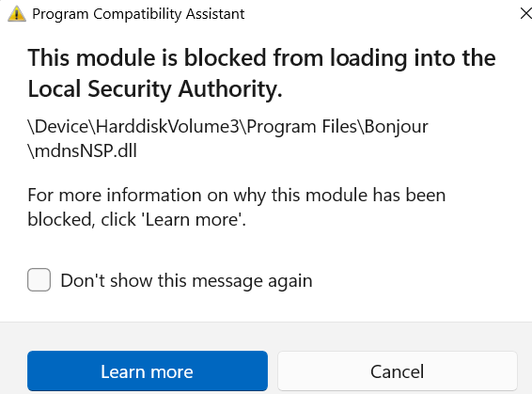Click the "Don't show this message again" label
This screenshot has width=532, height=394.
click(x=186, y=280)
